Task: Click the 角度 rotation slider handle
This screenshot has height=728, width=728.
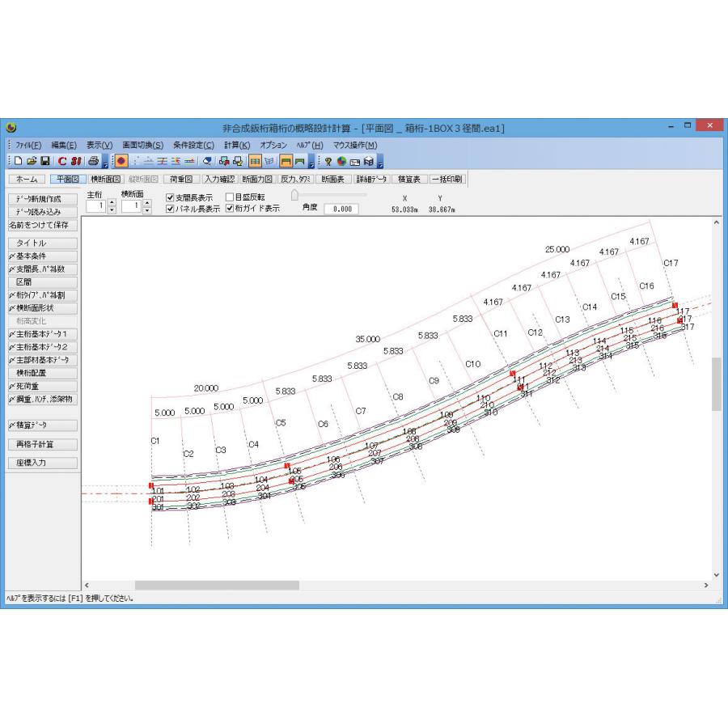Action: coord(294,194)
